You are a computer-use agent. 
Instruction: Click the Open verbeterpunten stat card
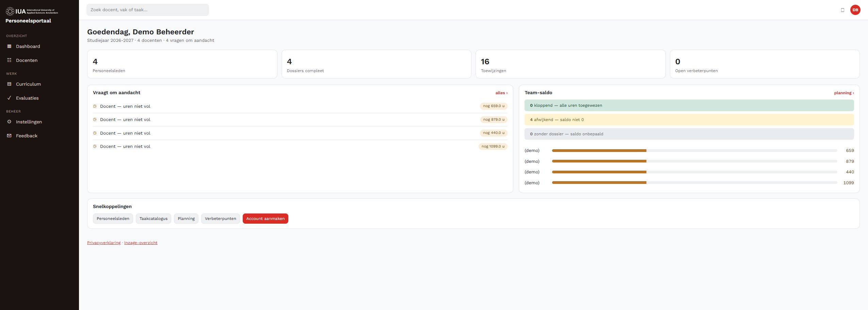765,64
